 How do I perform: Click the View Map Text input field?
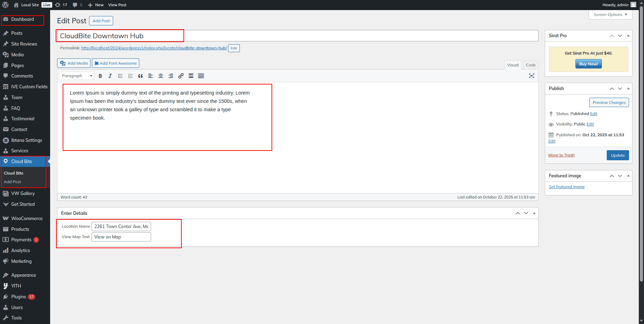[x=121, y=237]
